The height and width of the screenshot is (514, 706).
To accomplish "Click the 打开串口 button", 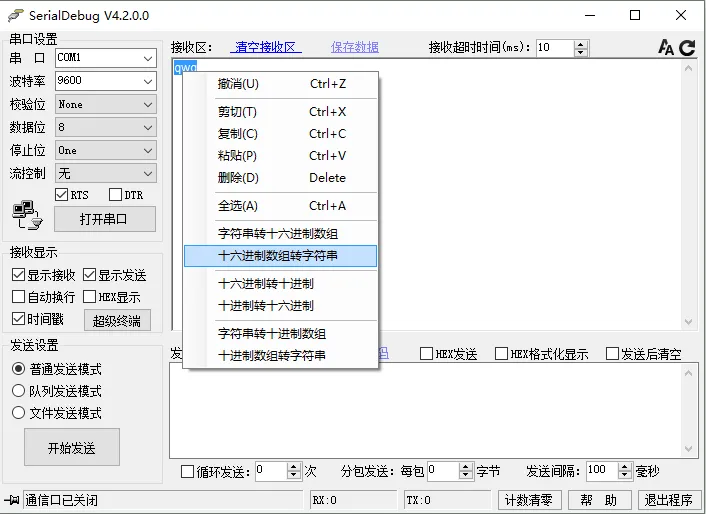I will (105, 219).
